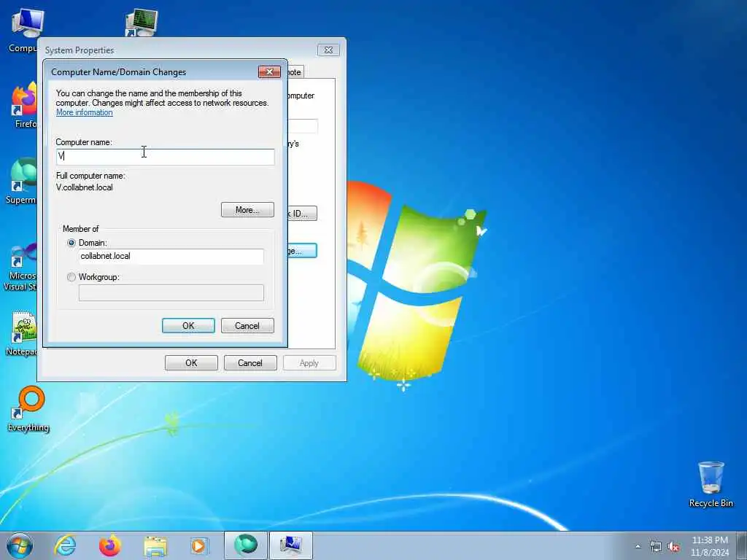Open the Notepad++ desktop shortcut
Screen dimensions: 747x560
pyautogui.click(x=22, y=334)
